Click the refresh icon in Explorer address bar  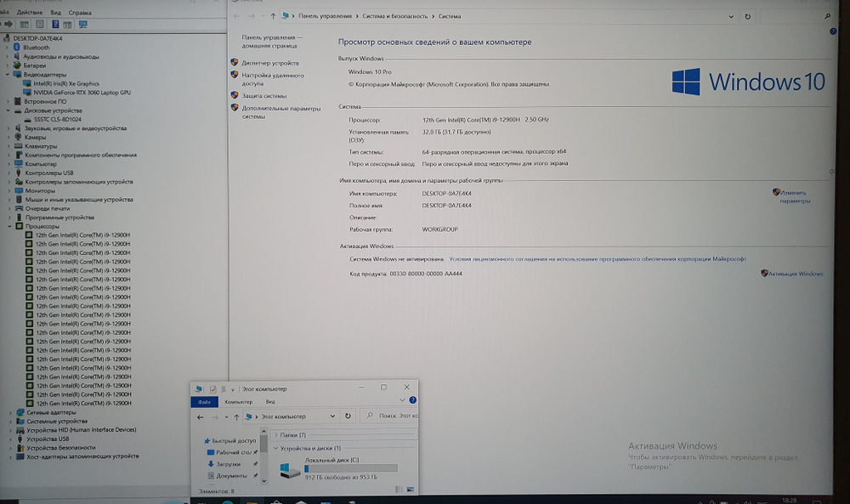click(x=348, y=416)
